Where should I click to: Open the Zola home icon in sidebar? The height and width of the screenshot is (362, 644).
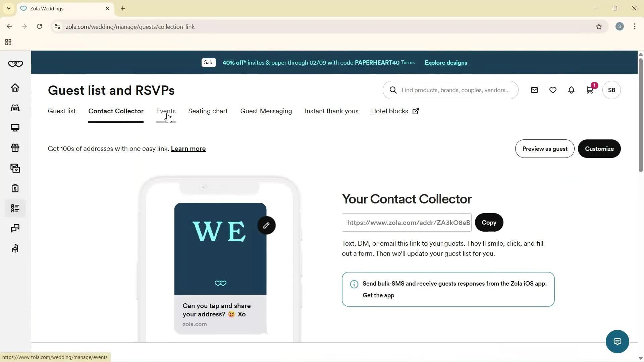pos(15,87)
